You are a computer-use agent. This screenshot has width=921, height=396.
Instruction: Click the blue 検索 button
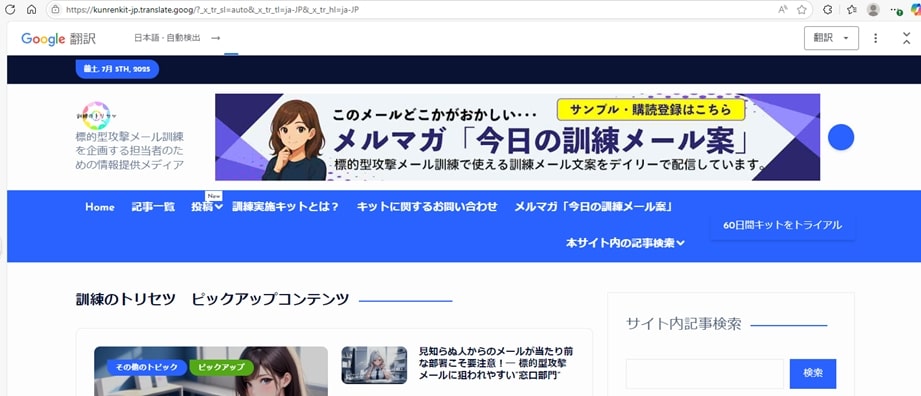click(813, 374)
